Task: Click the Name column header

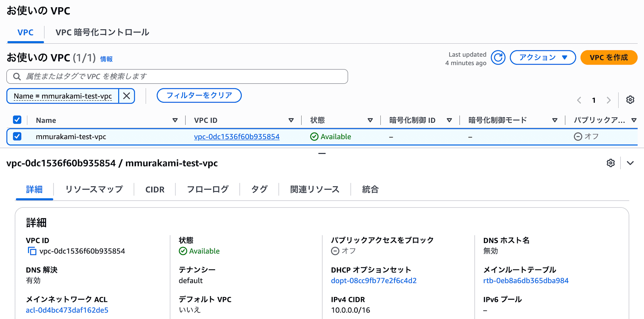Action: click(x=46, y=120)
